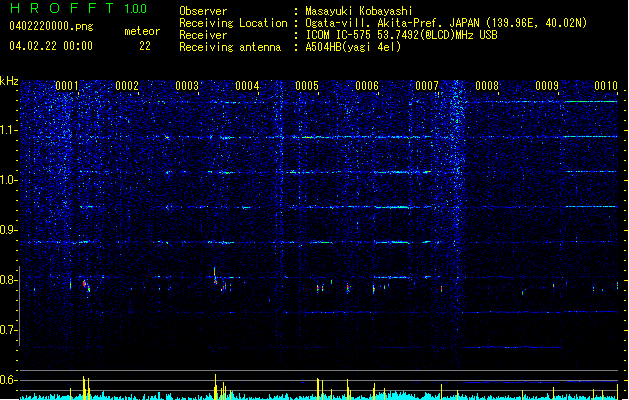
Task: Select the ICOM IC-575 53.7492 MHz USB text
Action: coord(402,35)
